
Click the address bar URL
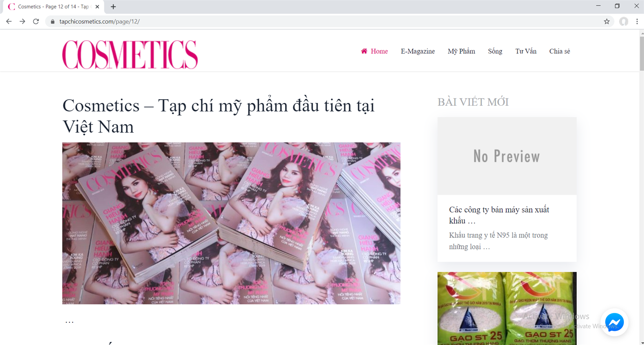coord(99,21)
